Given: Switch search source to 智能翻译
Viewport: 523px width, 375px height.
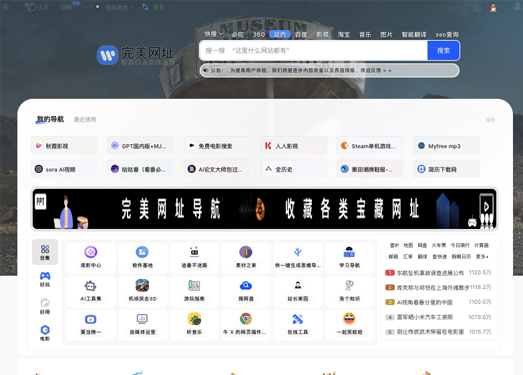Looking at the screenshot, I should click(x=414, y=34).
